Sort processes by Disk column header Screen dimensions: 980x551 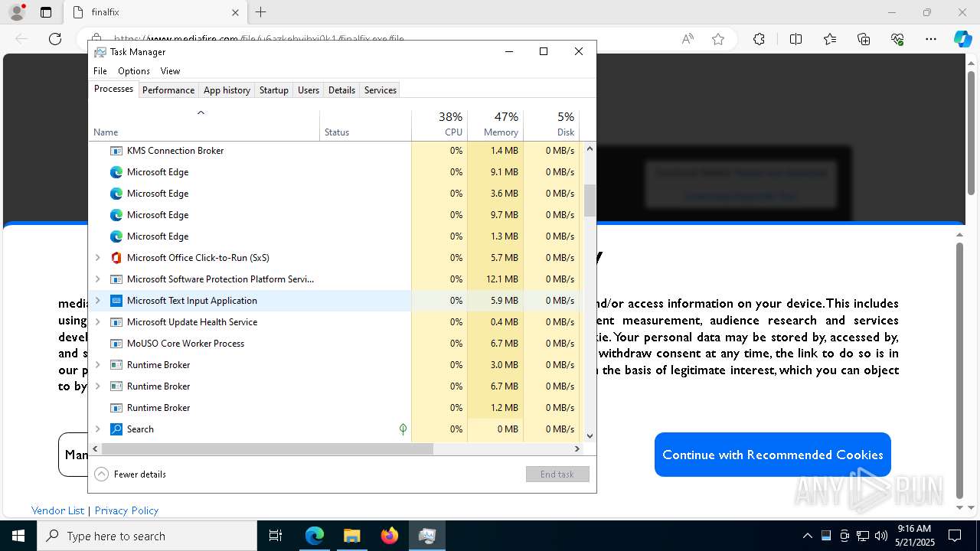[x=551, y=124]
